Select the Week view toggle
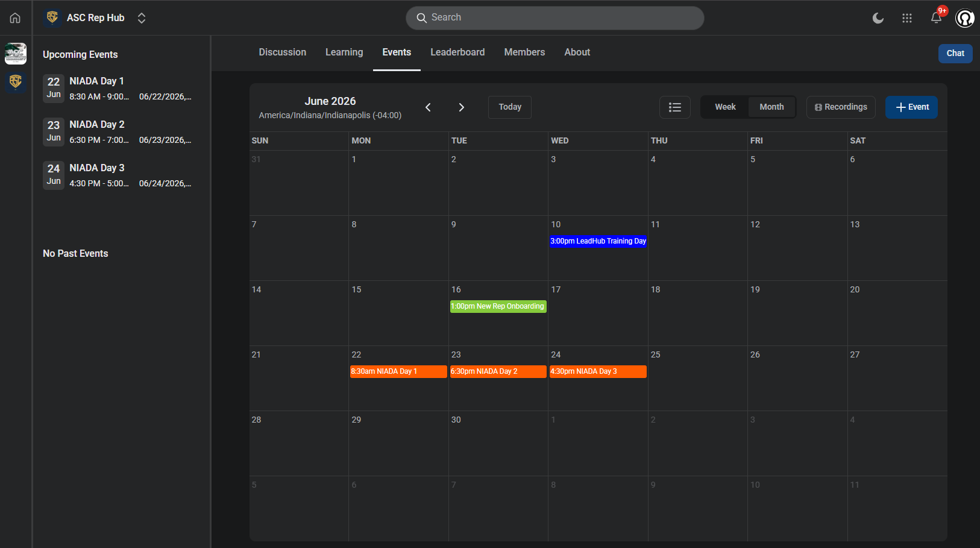The image size is (980, 548). pyautogui.click(x=725, y=107)
